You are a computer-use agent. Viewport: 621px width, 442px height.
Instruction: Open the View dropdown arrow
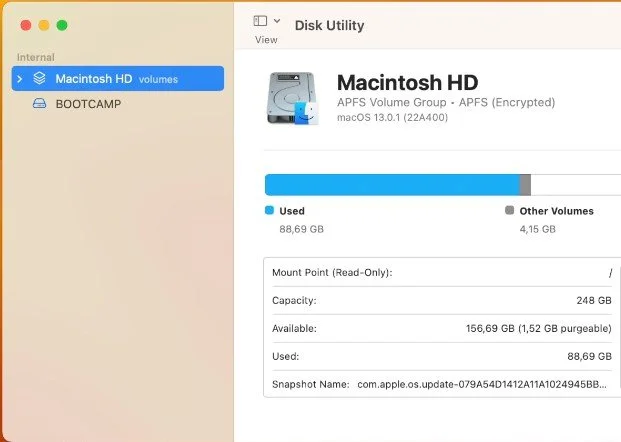click(277, 21)
